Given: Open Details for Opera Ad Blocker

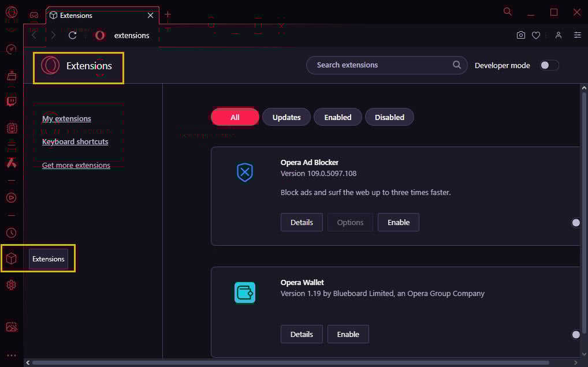Looking at the screenshot, I should (302, 222).
